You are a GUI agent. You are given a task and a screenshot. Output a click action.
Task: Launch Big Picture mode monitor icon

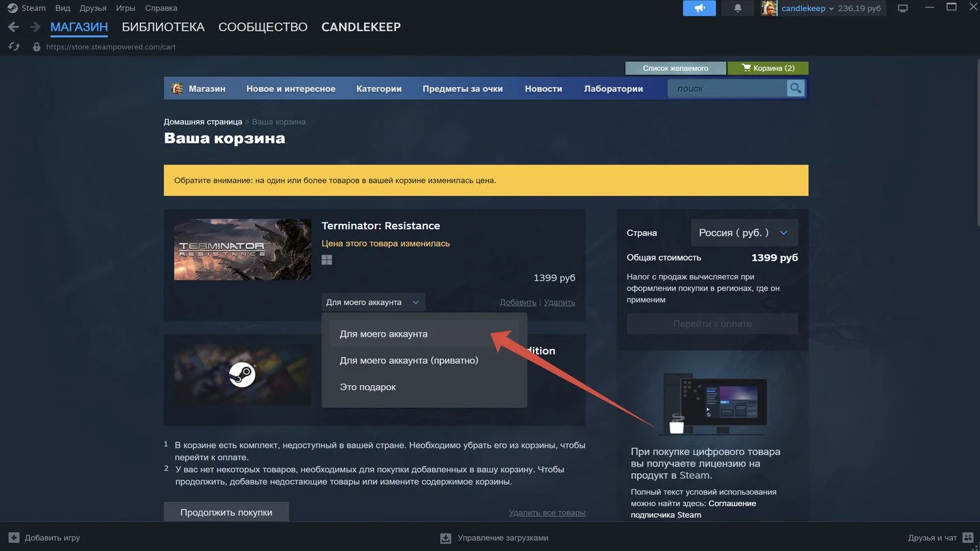[903, 8]
